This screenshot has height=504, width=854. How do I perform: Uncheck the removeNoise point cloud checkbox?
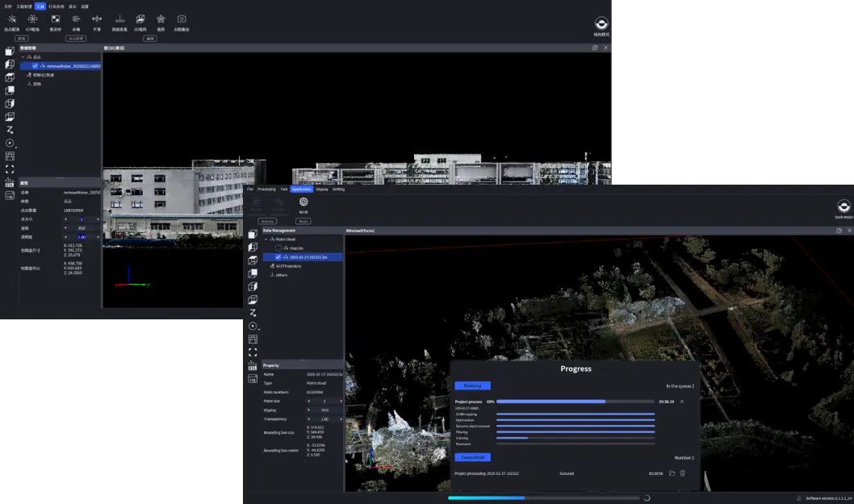[x=35, y=66]
